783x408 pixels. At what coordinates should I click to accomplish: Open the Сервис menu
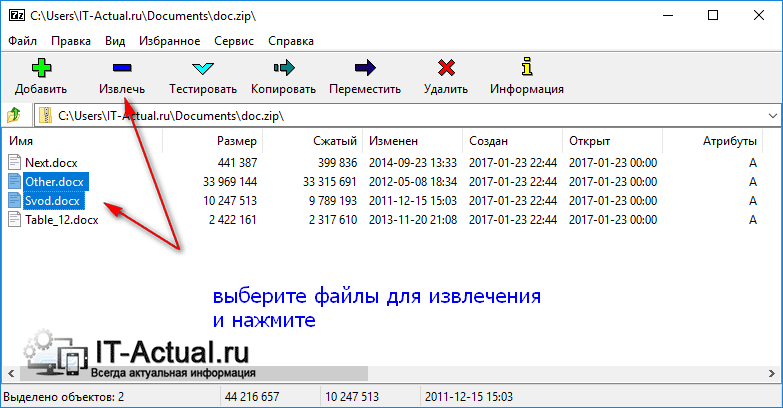click(x=234, y=41)
